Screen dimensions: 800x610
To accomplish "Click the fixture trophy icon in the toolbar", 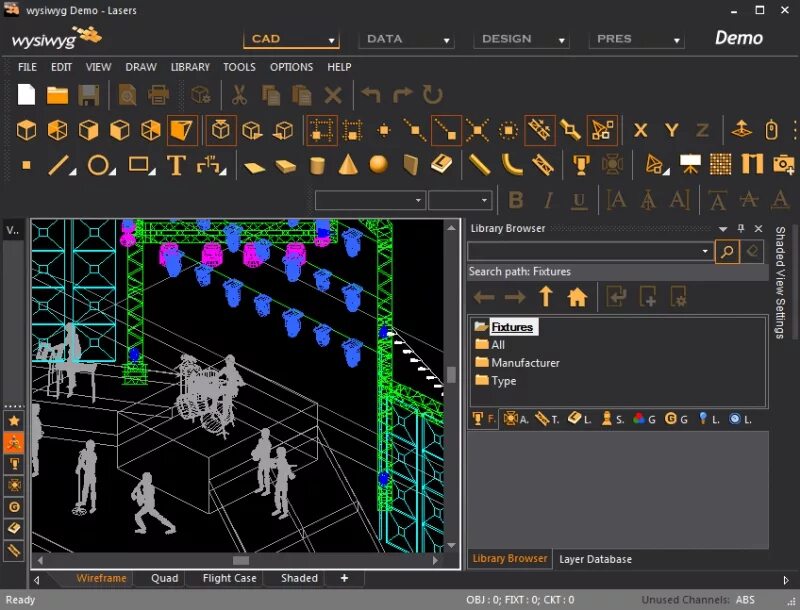I will pyautogui.click(x=581, y=165).
